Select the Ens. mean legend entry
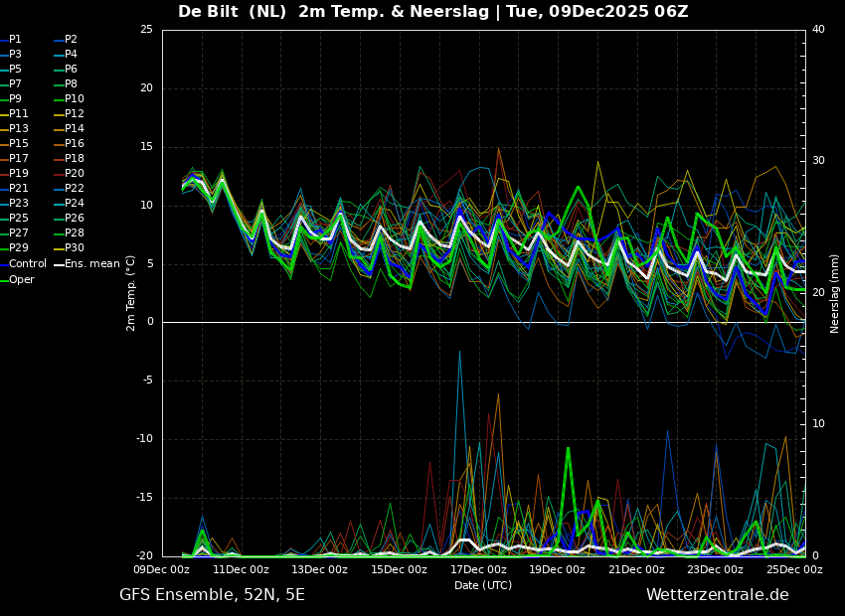This screenshot has height=616, width=845. click(87, 264)
